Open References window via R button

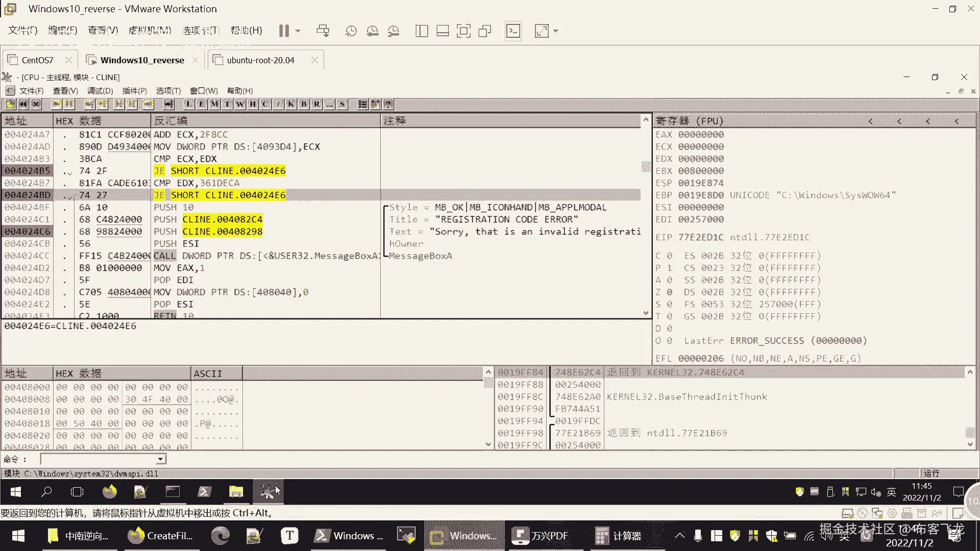[316, 104]
